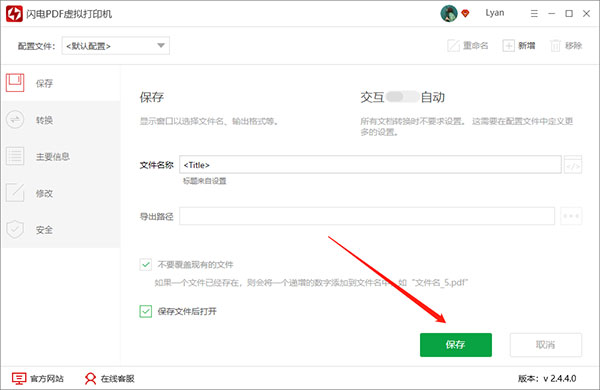The width and height of the screenshot is (600, 390).
Task: Click the Lyan username
Action: tap(495, 13)
